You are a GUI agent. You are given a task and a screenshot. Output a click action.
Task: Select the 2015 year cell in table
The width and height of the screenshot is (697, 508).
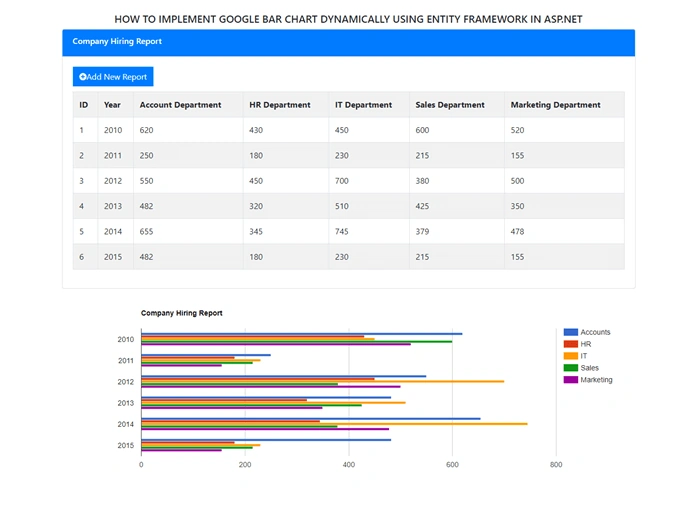coord(115,256)
